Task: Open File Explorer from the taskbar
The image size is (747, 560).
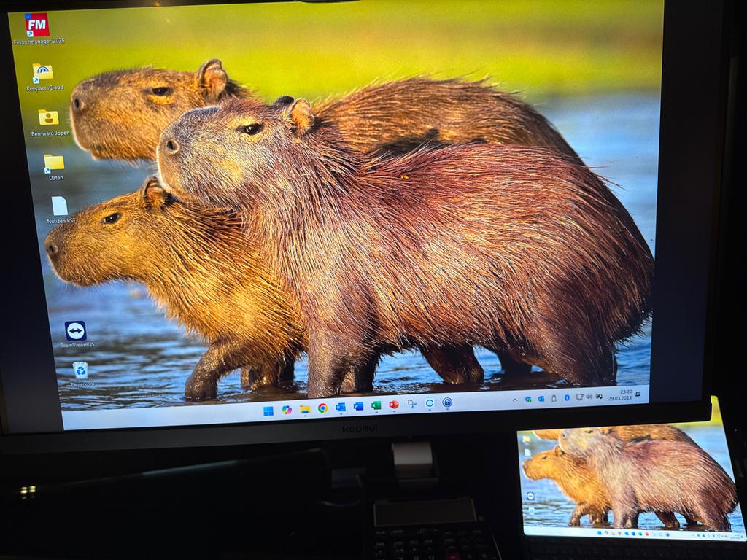Action: [x=305, y=409]
